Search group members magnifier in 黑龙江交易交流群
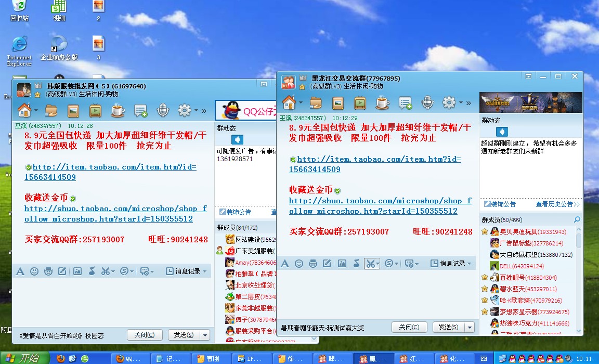This screenshot has width=599, height=364. 577,219
